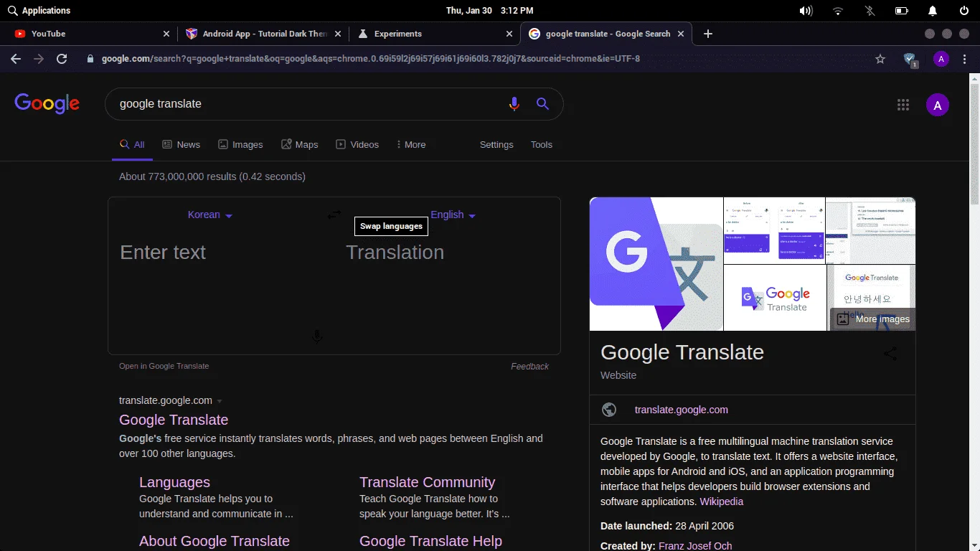Bookmark this page with star icon

click(880, 59)
